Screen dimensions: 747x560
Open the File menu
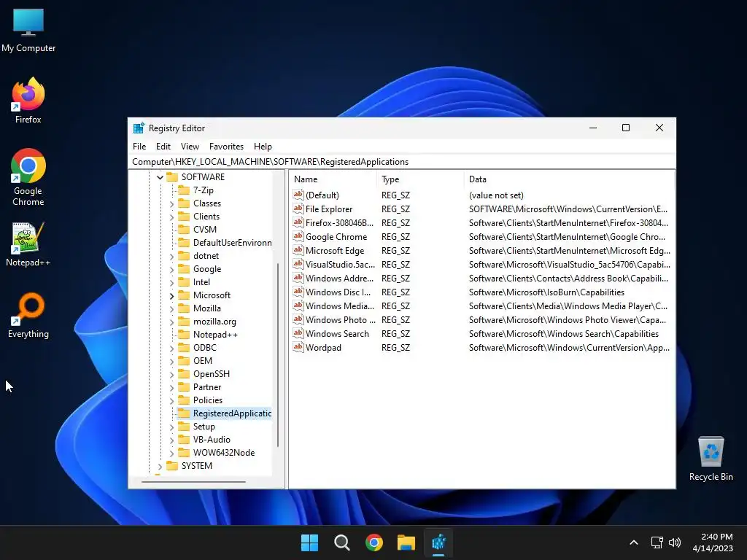coord(139,146)
